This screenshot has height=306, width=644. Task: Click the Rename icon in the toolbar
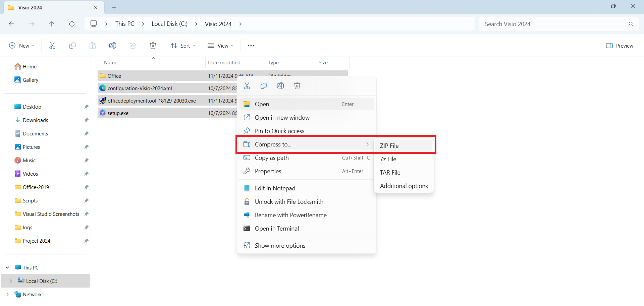[x=113, y=46]
